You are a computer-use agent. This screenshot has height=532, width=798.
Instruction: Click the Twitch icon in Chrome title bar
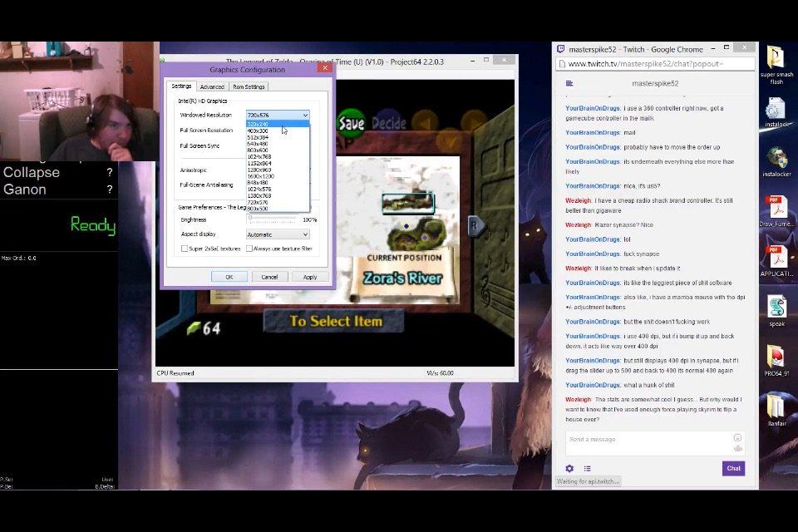pyautogui.click(x=561, y=49)
